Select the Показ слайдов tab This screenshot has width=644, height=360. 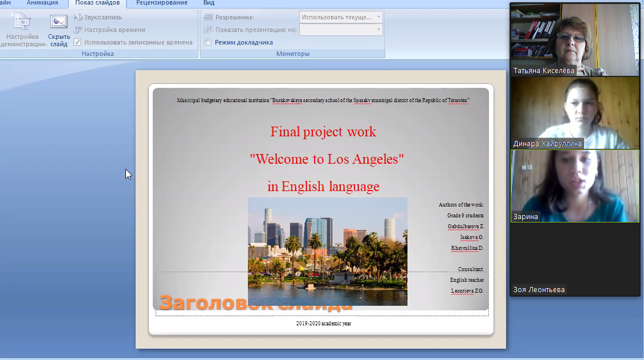97,3
